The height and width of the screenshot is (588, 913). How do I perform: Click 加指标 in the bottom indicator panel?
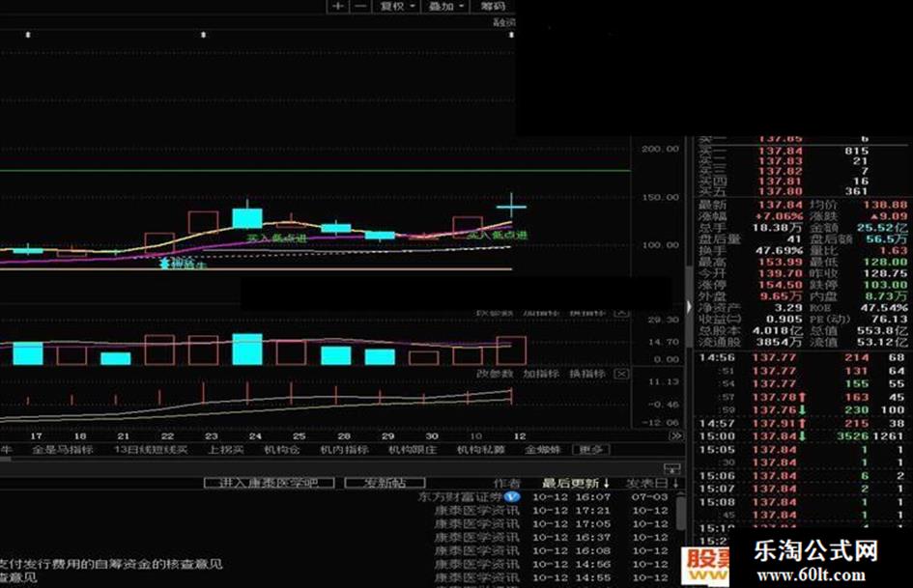click(x=540, y=374)
